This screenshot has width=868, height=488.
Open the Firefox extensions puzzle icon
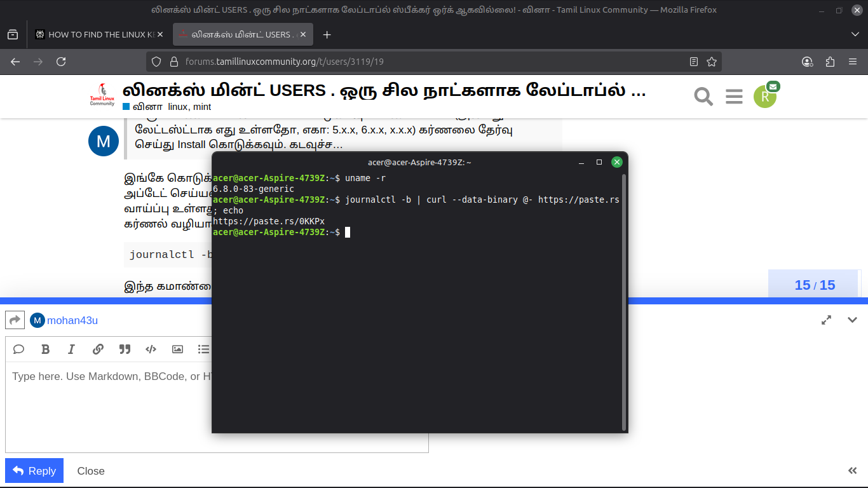click(x=830, y=62)
